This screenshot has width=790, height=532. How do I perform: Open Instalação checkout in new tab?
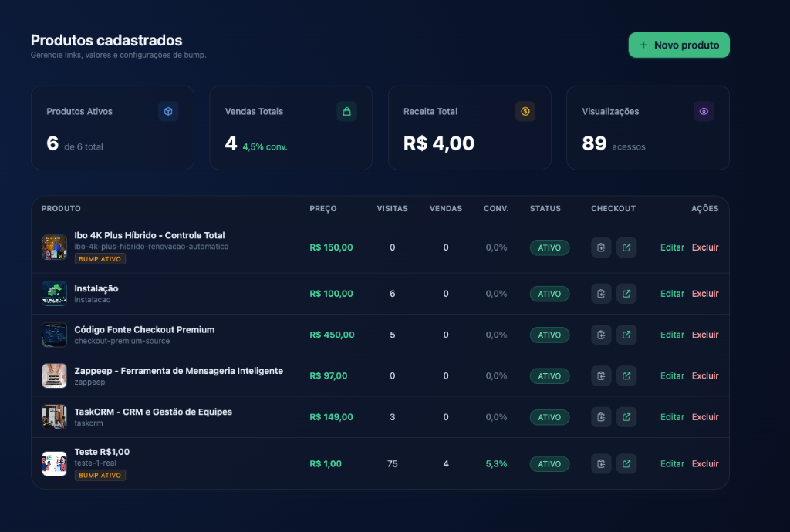click(626, 294)
